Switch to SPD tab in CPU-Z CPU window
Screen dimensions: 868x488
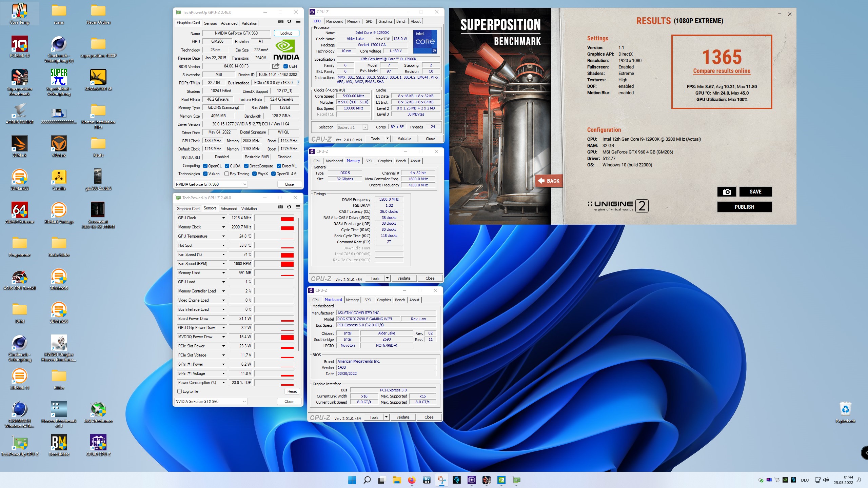[369, 21]
